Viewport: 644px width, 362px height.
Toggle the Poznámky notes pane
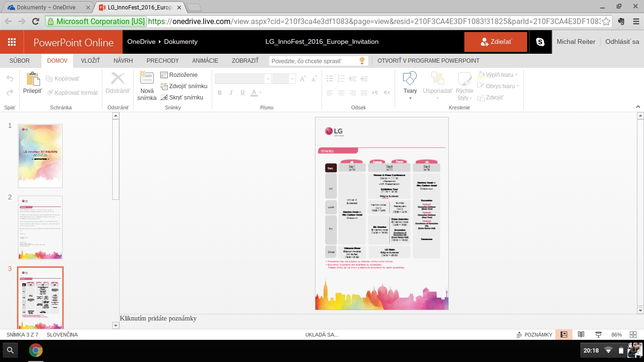point(535,335)
